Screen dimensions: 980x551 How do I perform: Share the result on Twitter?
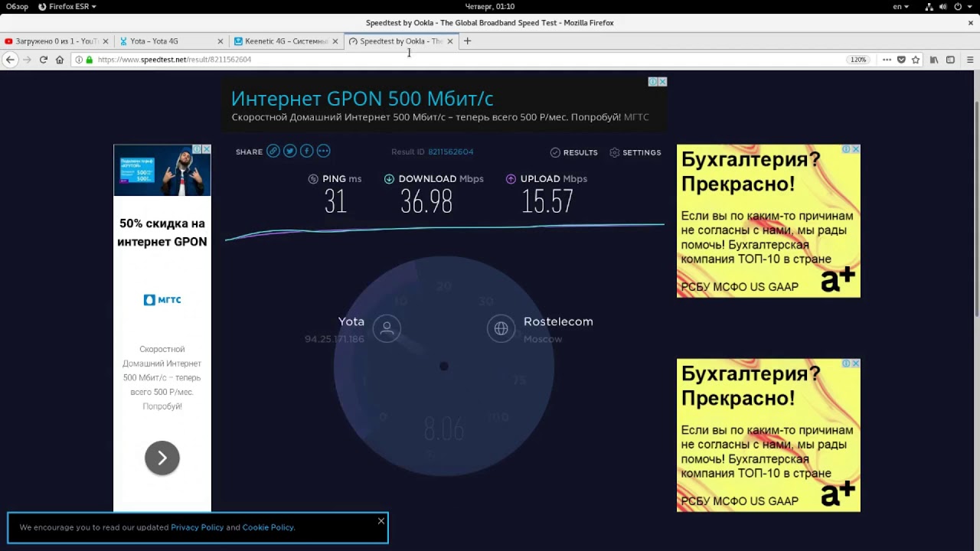click(289, 151)
